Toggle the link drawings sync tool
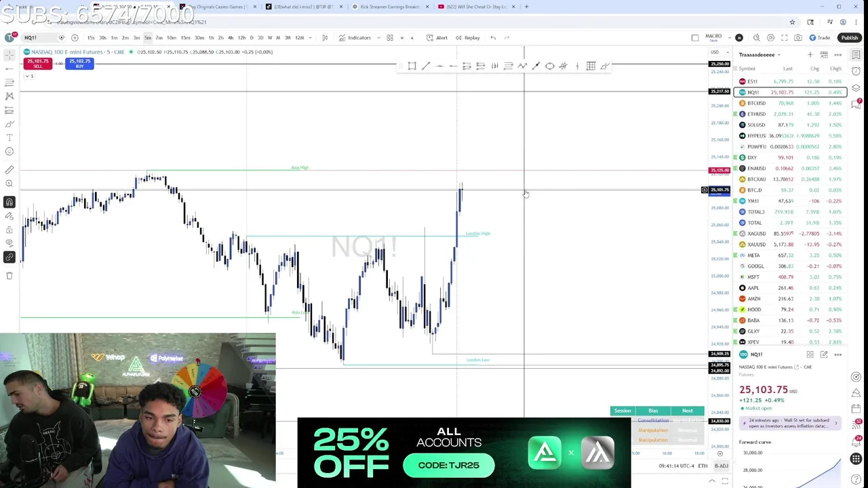This screenshot has height=488, width=868. [9, 258]
